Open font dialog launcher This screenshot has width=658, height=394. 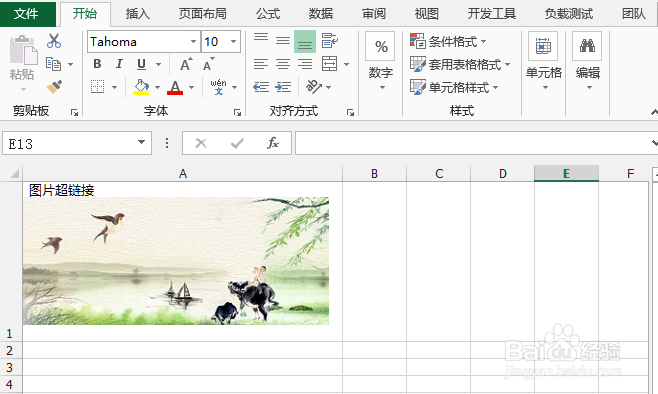[238, 112]
